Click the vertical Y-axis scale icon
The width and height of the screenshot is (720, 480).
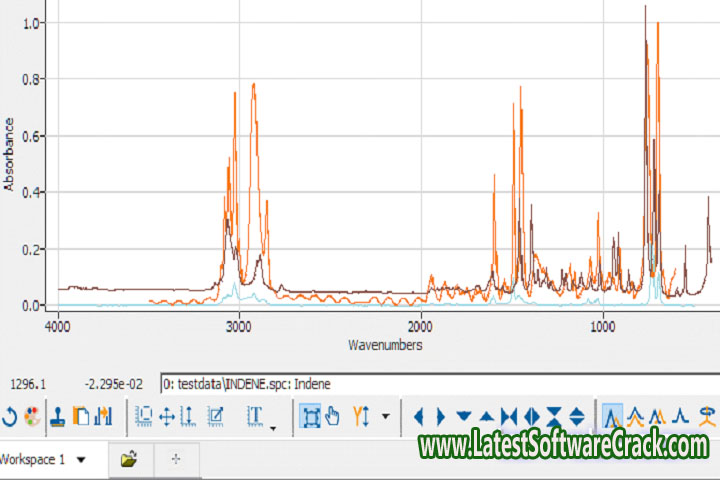click(x=187, y=415)
